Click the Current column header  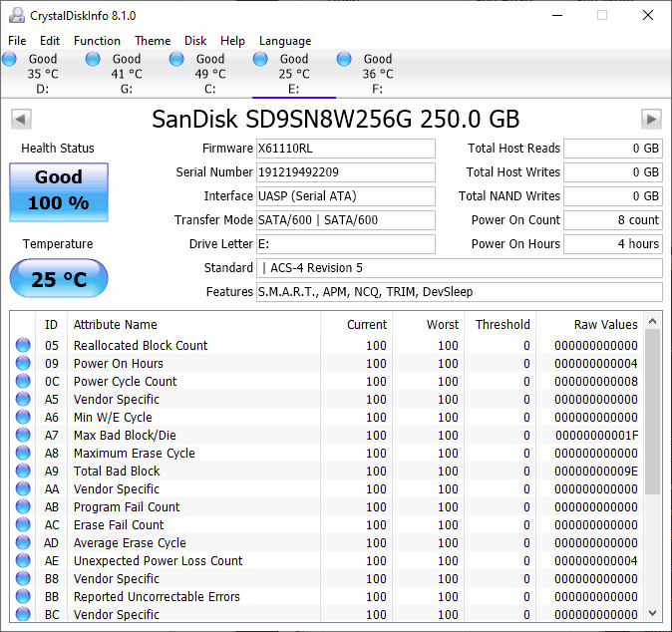[x=356, y=324]
